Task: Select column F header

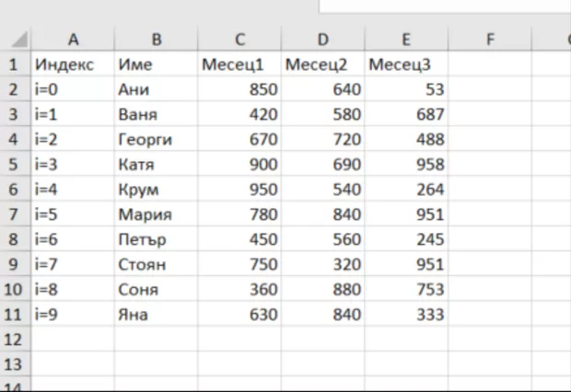Action: click(x=489, y=40)
